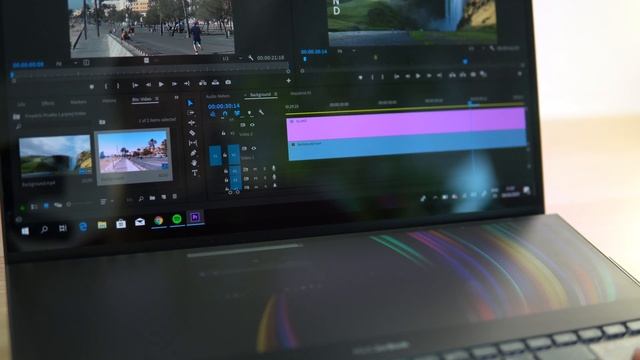
Task: Expand the Project panel tab overflow chevrons
Action: [176, 98]
